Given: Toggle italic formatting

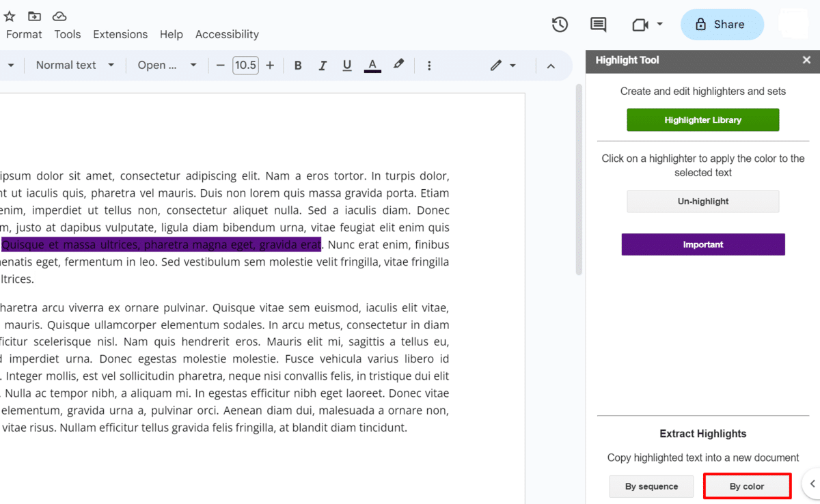Looking at the screenshot, I should (323, 66).
